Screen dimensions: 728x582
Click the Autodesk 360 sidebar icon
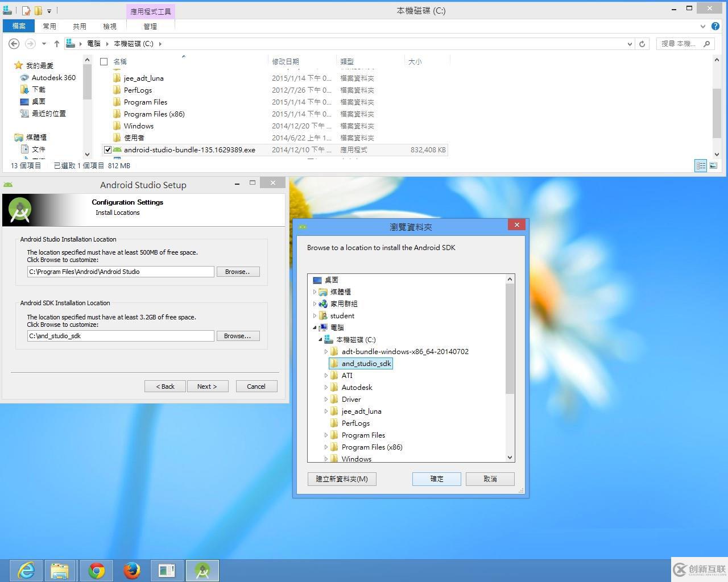tap(24, 77)
